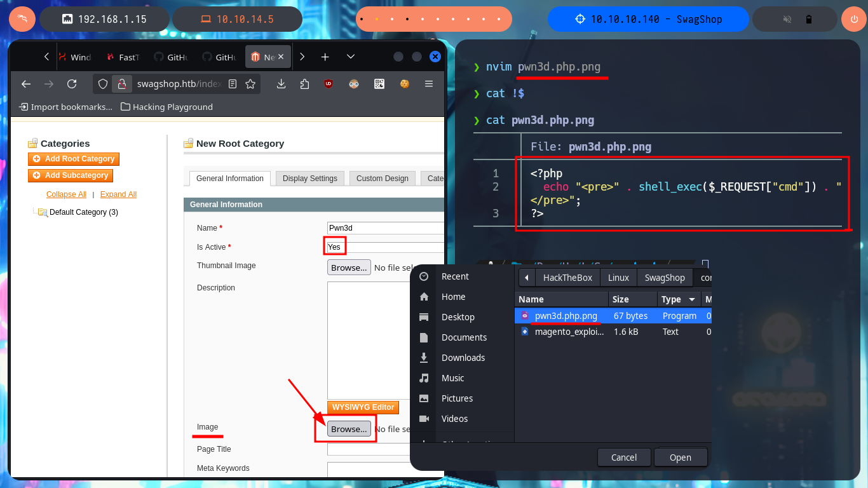Image resolution: width=868 pixels, height=488 pixels.
Task: Click Browse for the category Image field
Action: pos(349,429)
